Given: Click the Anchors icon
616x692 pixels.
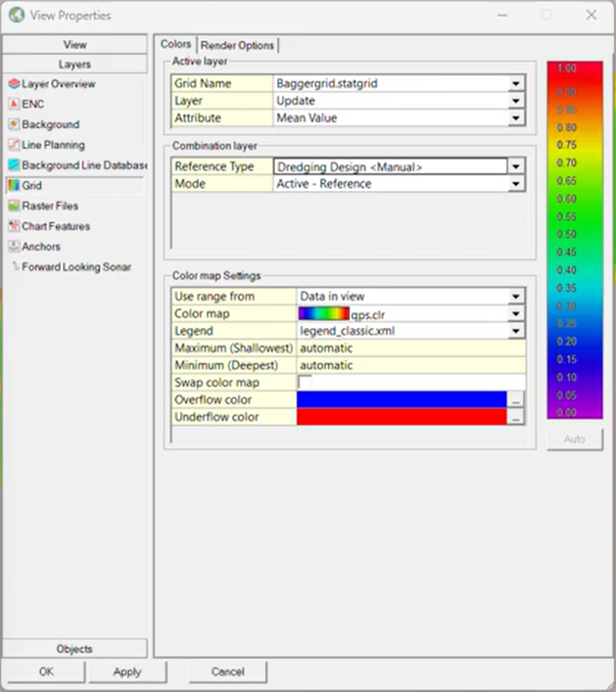Looking at the screenshot, I should 14,247.
